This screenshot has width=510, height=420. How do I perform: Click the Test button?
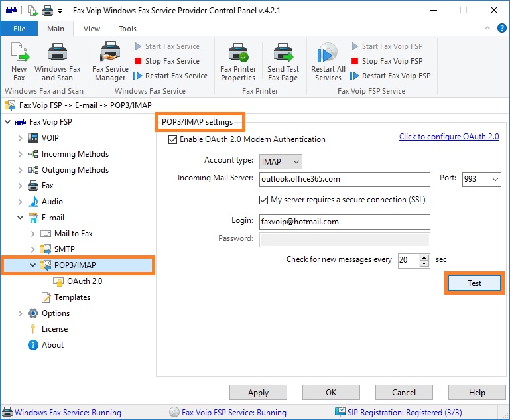474,283
